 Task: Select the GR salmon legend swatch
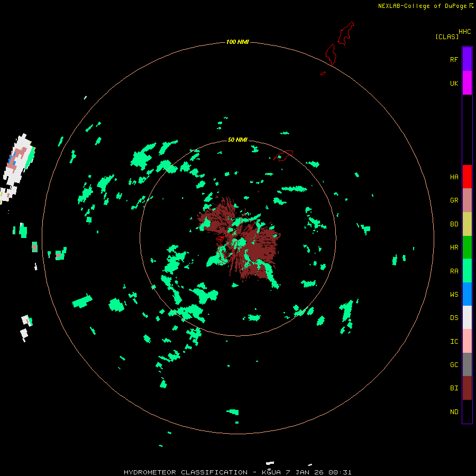[x=467, y=200]
